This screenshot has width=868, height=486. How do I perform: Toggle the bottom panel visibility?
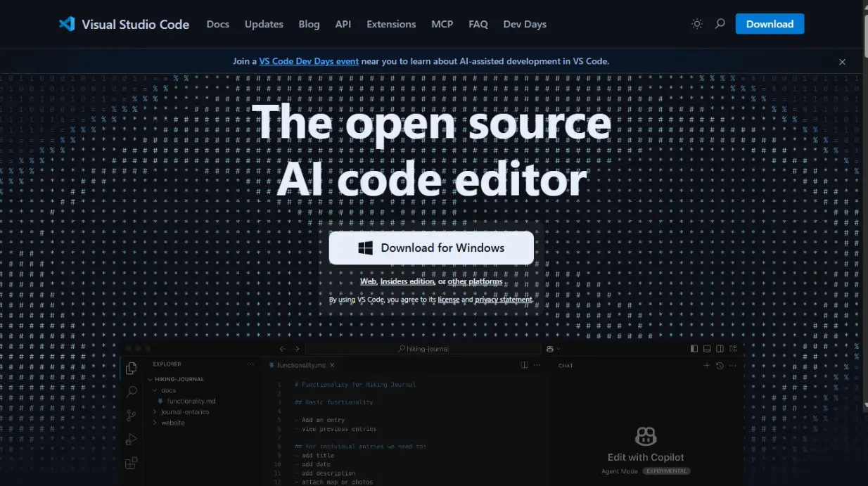click(706, 348)
